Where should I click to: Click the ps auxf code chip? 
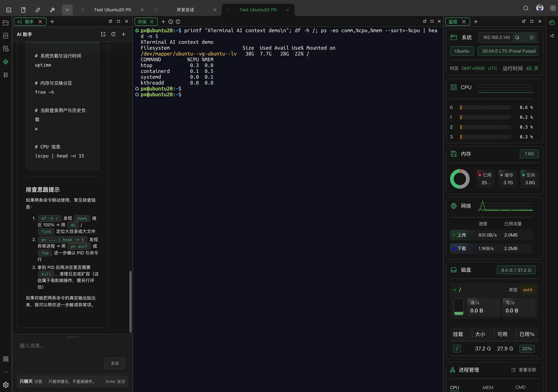[79, 246]
